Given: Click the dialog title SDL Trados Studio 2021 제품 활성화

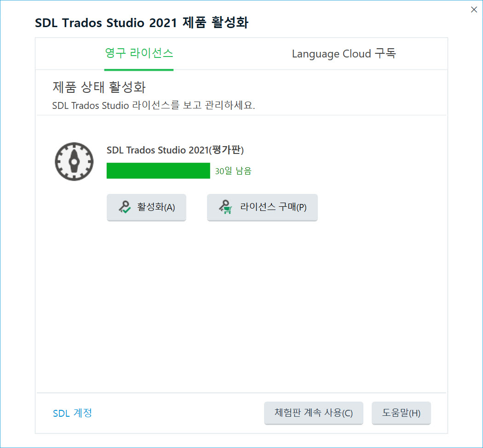Looking at the screenshot, I should (141, 23).
